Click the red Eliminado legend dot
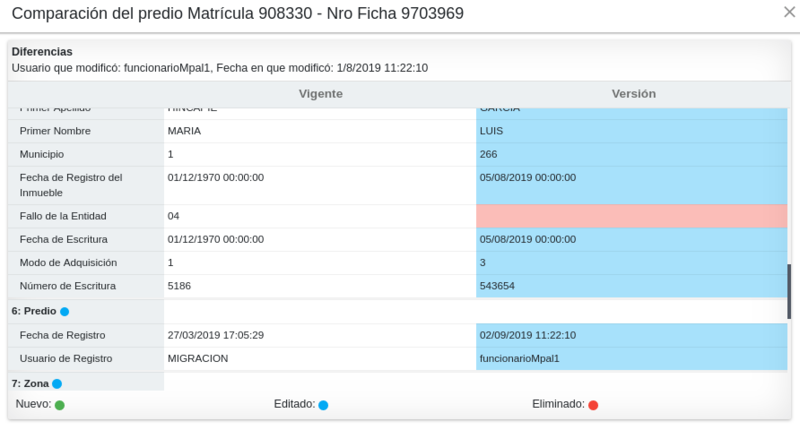Screen dimensions: 800x430 point(593,405)
